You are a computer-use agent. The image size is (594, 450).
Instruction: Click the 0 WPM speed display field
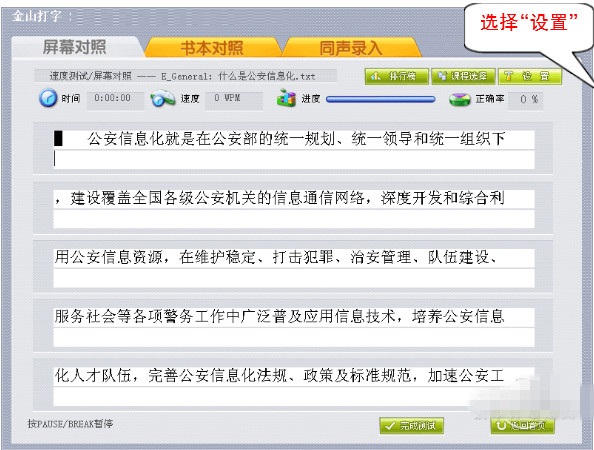click(x=234, y=100)
